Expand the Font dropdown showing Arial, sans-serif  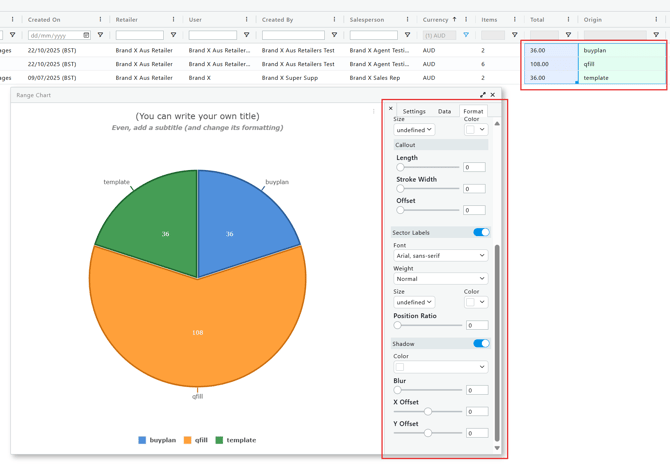click(x=440, y=256)
